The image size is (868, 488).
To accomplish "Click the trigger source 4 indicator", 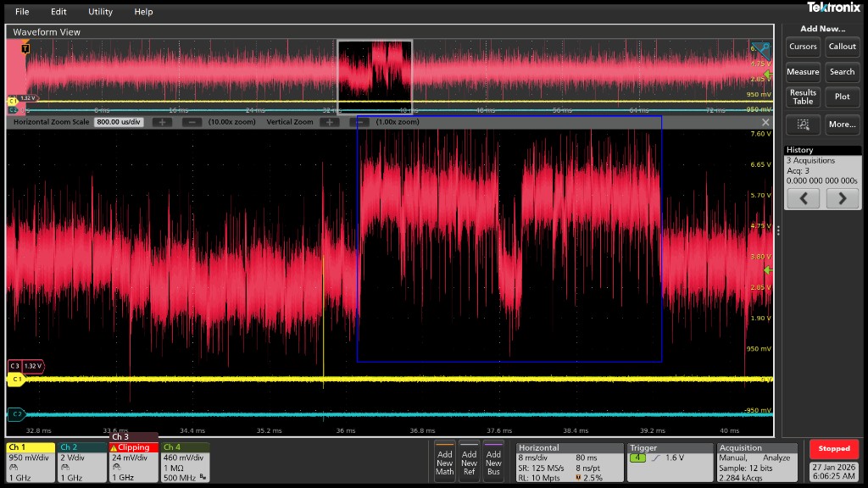I will click(x=637, y=458).
